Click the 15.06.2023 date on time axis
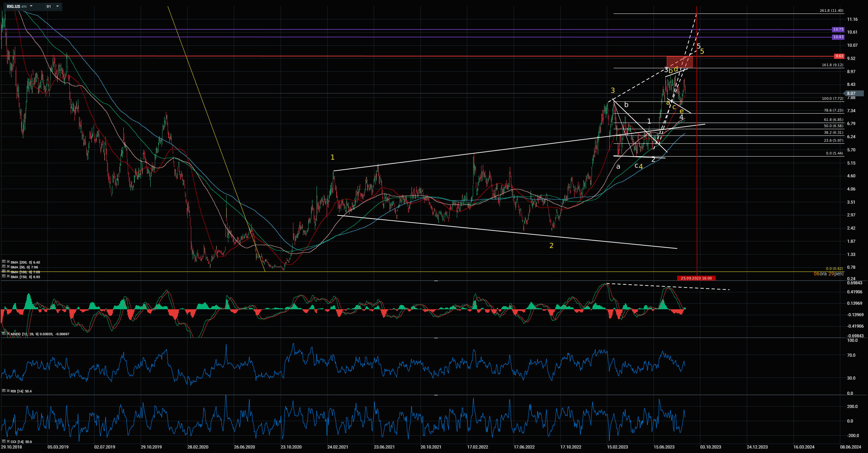The height and width of the screenshot is (453, 868). 664,447
